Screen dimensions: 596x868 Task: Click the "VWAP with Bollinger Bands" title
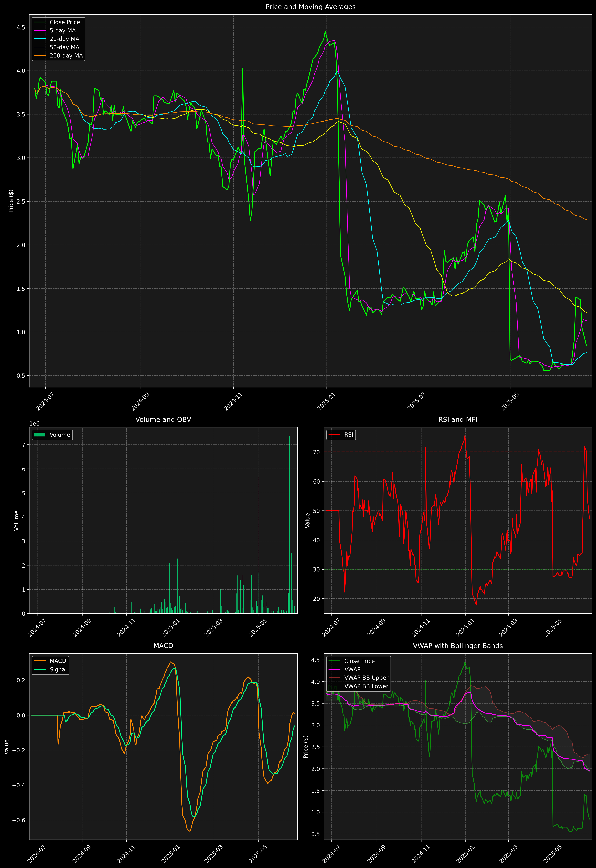point(458,646)
